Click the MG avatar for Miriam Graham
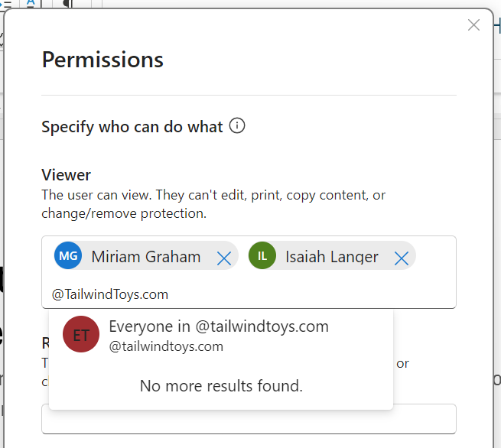This screenshot has width=501, height=448. coord(68,256)
